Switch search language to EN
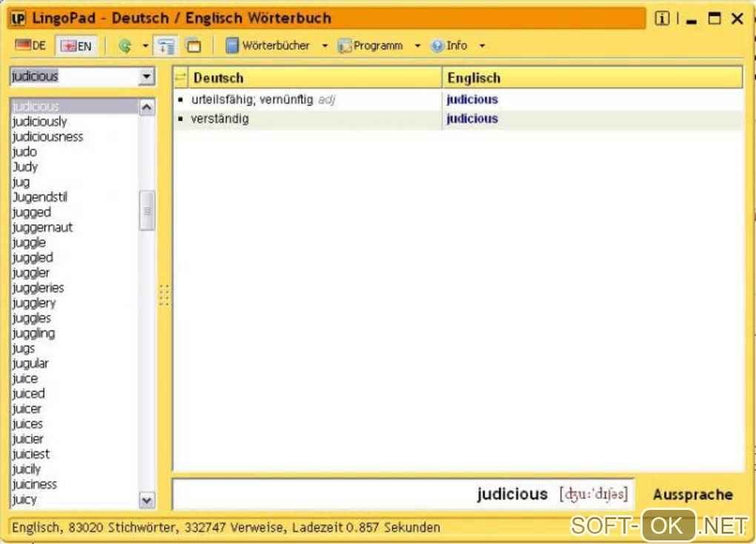This screenshot has height=544, width=756. [x=76, y=46]
